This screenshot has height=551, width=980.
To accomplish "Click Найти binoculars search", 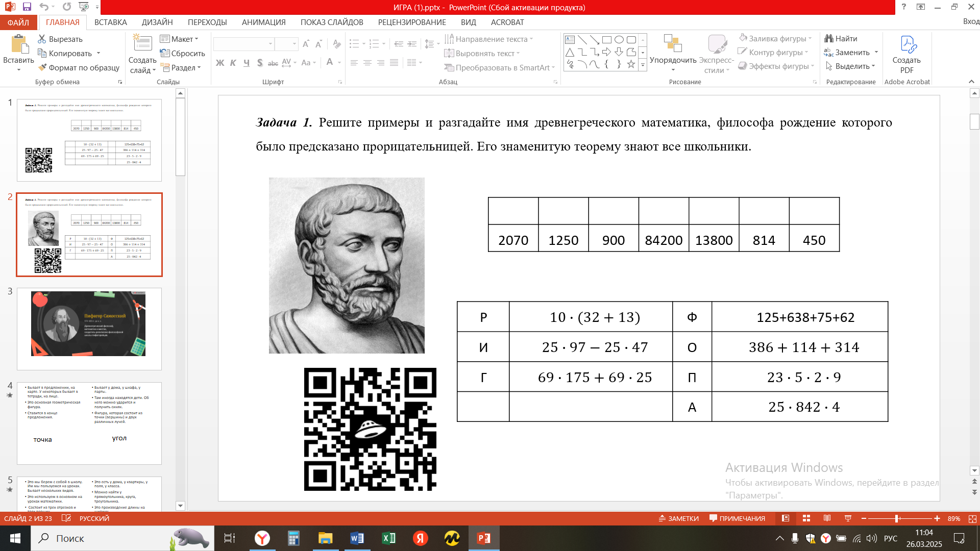I will (841, 39).
